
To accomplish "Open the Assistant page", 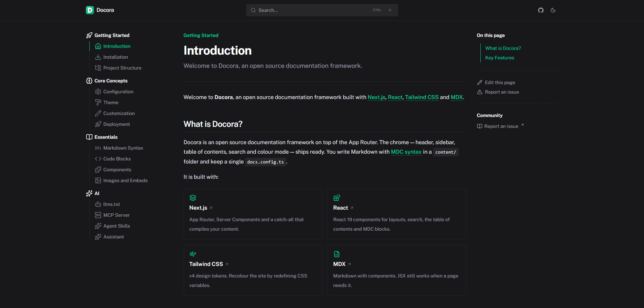I will [x=114, y=237].
